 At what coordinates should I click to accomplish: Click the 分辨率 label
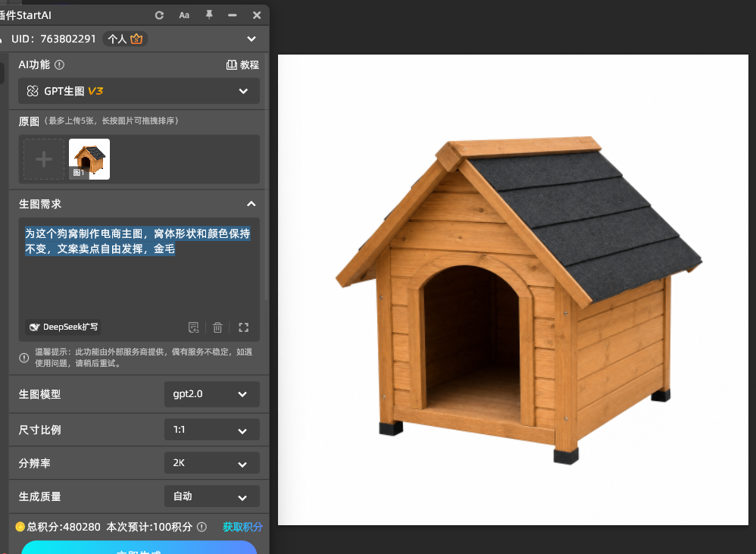coord(34,463)
